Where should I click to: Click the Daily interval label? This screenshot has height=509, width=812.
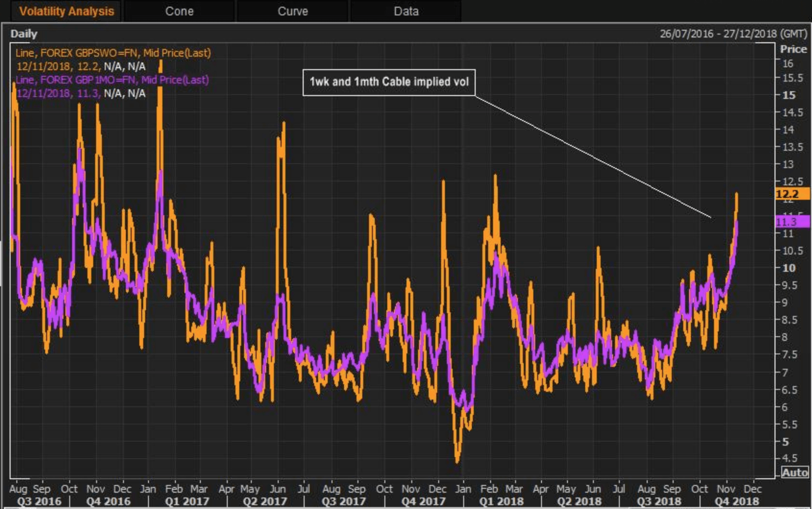(x=24, y=34)
